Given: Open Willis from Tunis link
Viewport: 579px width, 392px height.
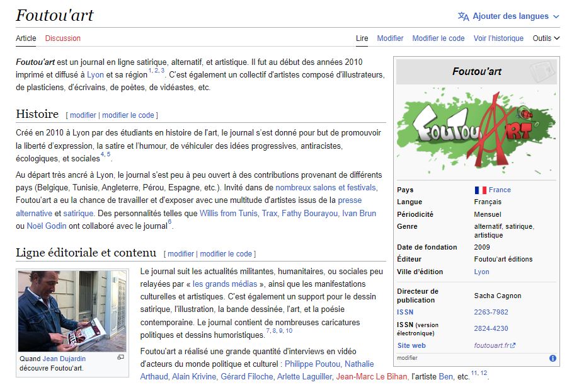Looking at the screenshot, I should click(229, 213).
